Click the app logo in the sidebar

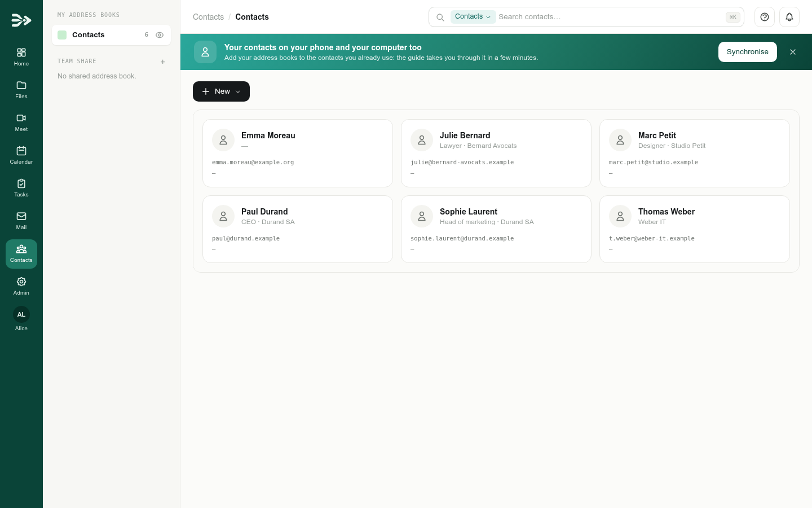(x=21, y=20)
